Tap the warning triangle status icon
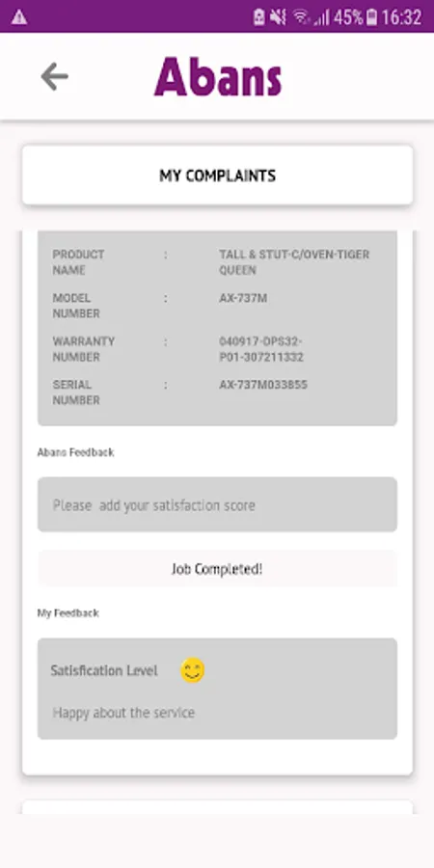Image resolution: width=434 pixels, height=868 pixels. [x=19, y=17]
